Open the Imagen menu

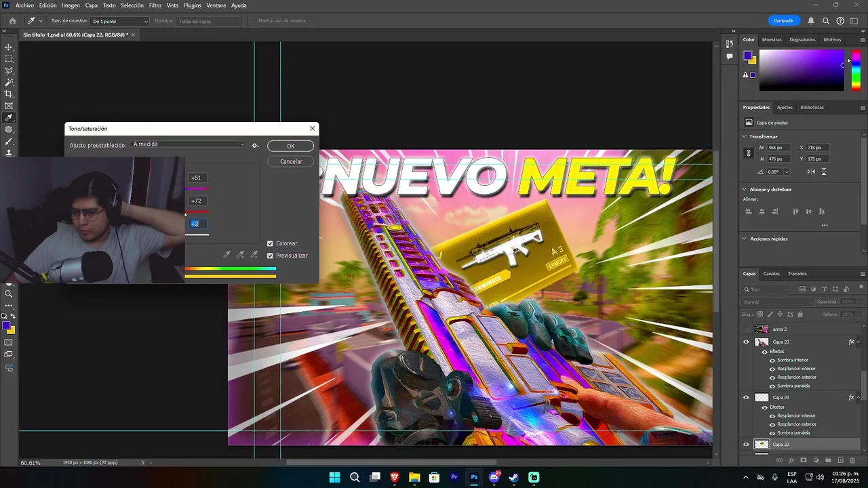click(71, 5)
